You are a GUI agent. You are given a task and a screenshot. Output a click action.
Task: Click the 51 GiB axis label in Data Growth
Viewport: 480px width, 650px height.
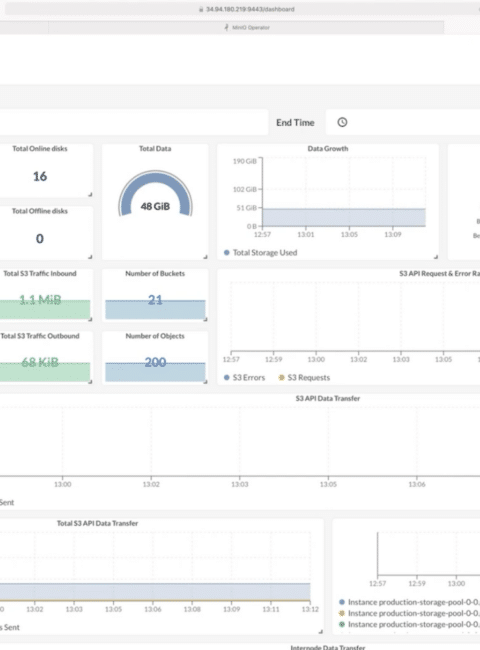click(246, 208)
